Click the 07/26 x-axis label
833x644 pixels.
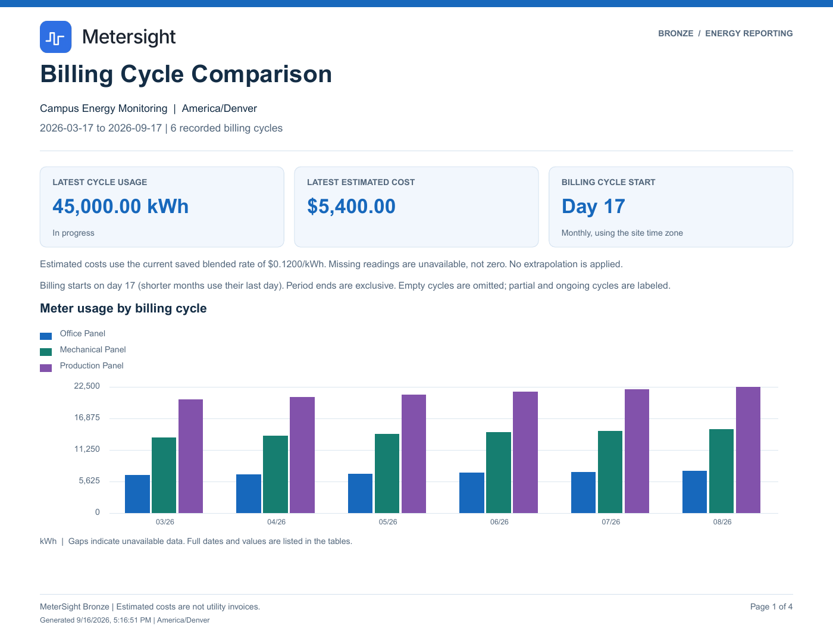611,522
